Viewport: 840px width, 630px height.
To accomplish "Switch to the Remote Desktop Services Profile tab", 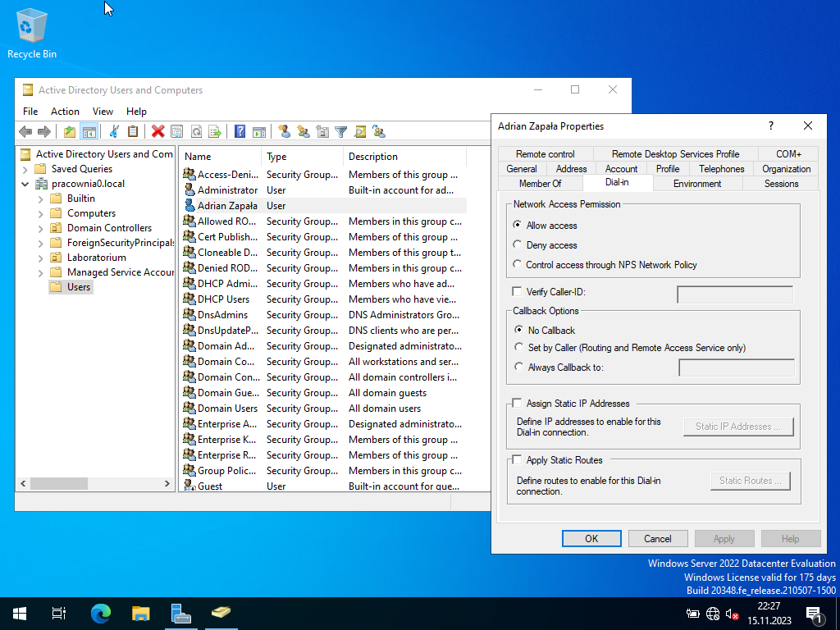I will click(x=676, y=153).
